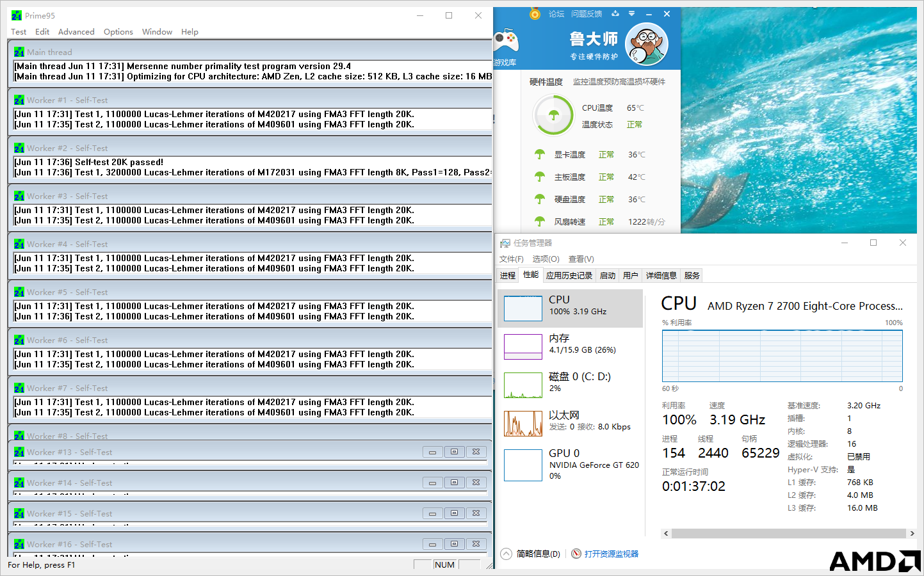
Task: Open the game library gamepad icon
Action: (506, 42)
